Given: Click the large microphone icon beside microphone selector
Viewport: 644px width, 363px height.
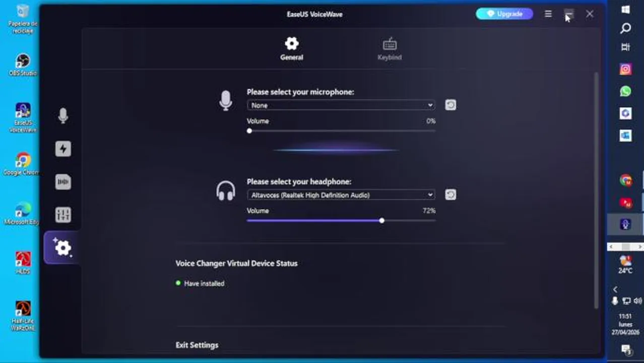Looking at the screenshot, I should click(226, 101).
